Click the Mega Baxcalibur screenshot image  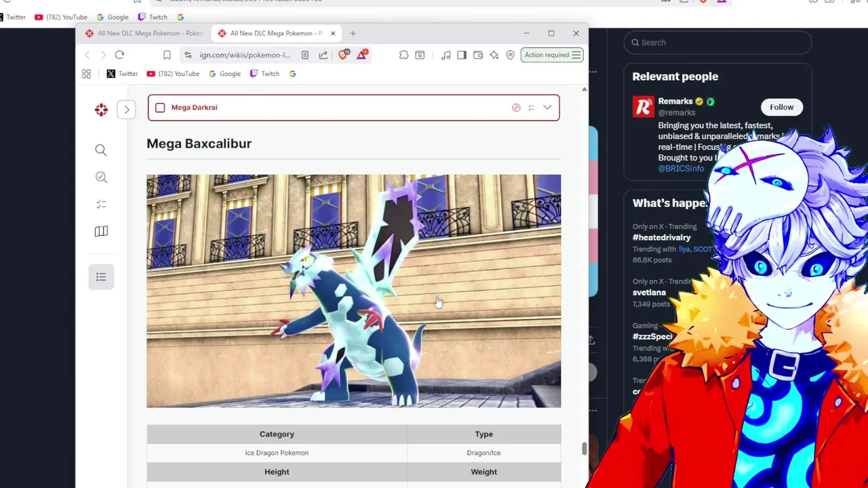[353, 291]
